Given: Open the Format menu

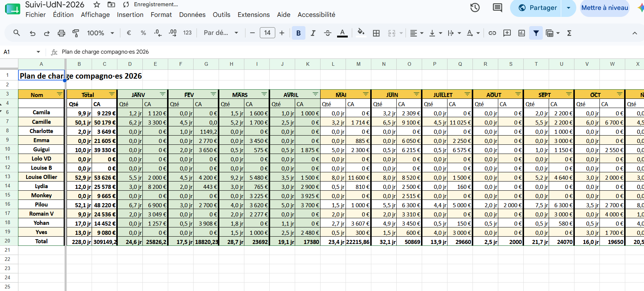Looking at the screenshot, I should coord(161,15).
